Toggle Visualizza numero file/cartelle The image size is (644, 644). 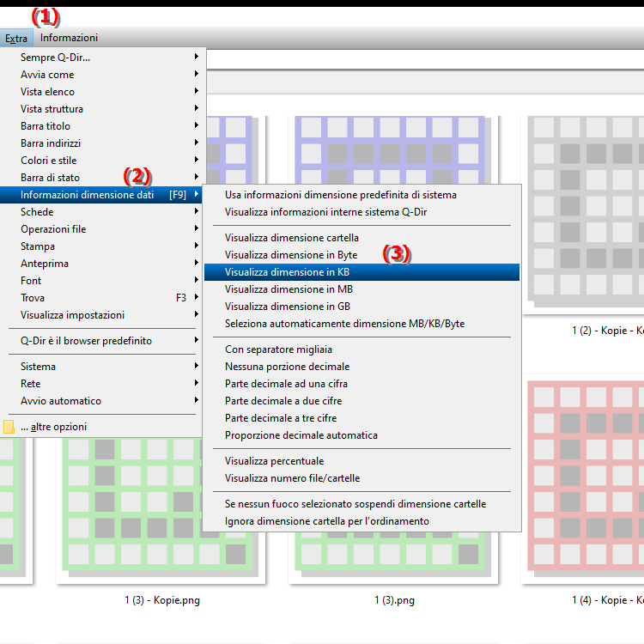pos(361,478)
